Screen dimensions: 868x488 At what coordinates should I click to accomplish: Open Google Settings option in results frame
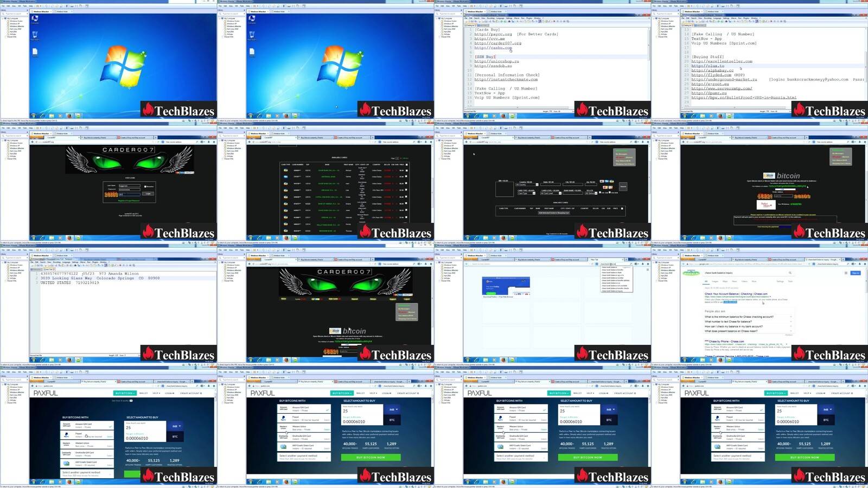[780, 281]
